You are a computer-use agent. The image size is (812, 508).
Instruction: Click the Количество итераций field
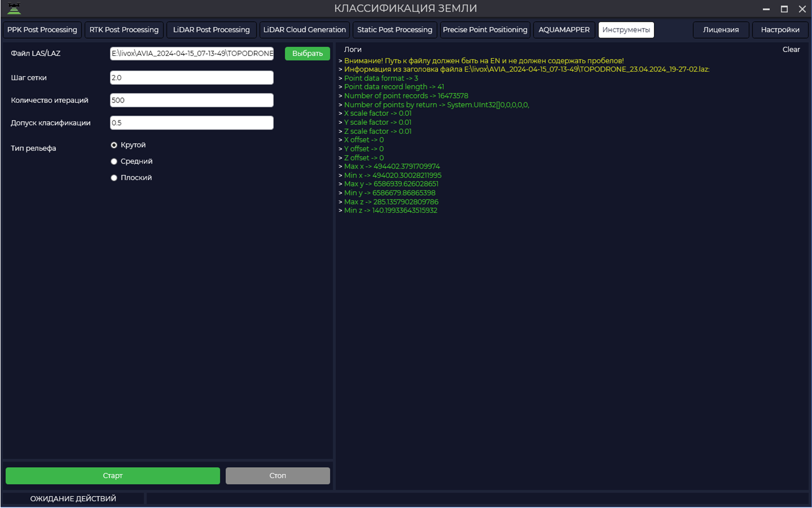click(192, 100)
